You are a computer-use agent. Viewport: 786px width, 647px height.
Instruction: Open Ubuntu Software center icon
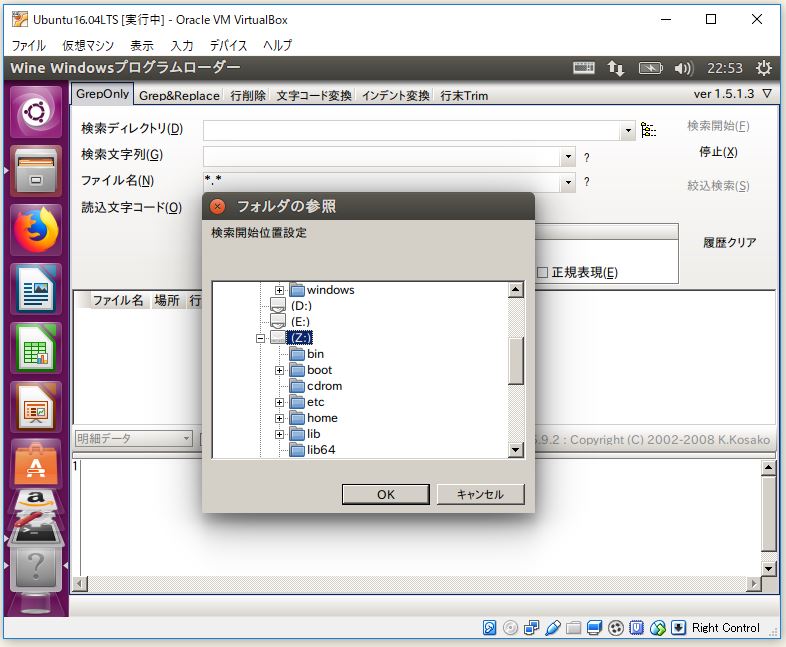pos(36,464)
